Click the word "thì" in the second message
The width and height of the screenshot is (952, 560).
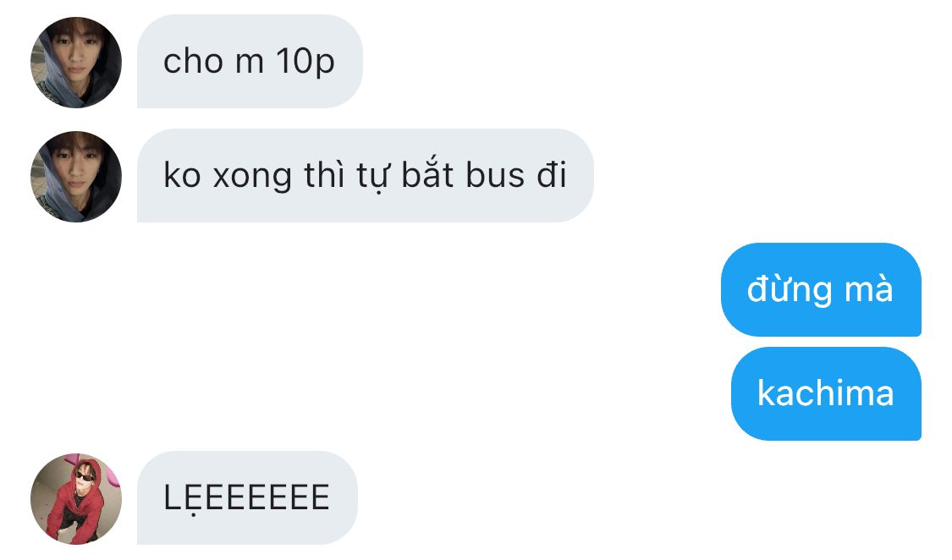tap(323, 175)
